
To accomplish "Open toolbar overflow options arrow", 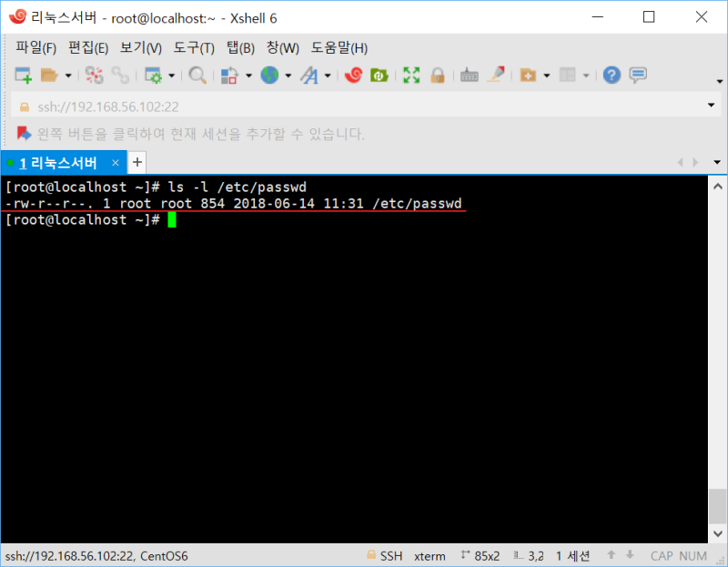I will (720, 82).
